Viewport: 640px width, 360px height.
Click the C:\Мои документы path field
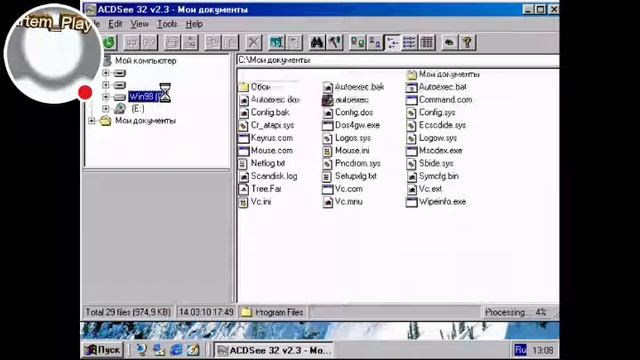click(x=398, y=60)
